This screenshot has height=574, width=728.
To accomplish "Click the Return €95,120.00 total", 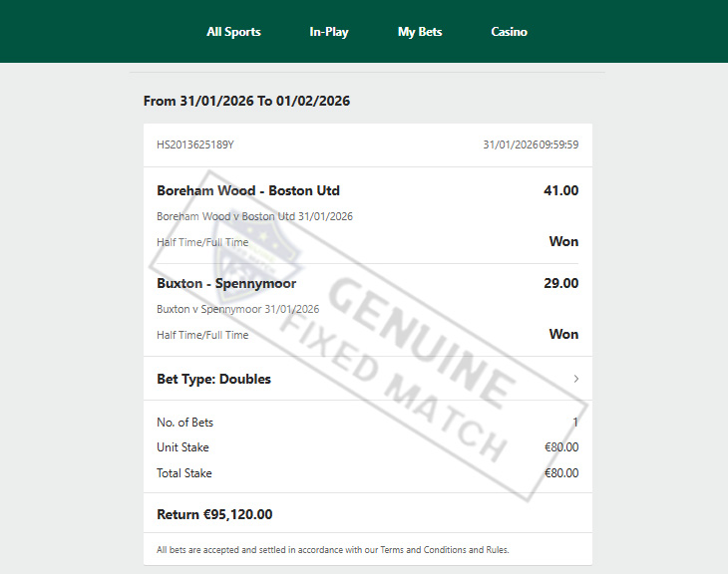I will coord(214,515).
